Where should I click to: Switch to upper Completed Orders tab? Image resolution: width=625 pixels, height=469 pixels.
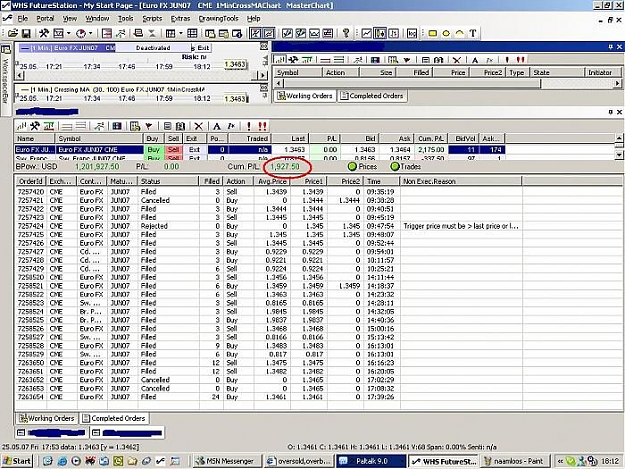coord(372,96)
